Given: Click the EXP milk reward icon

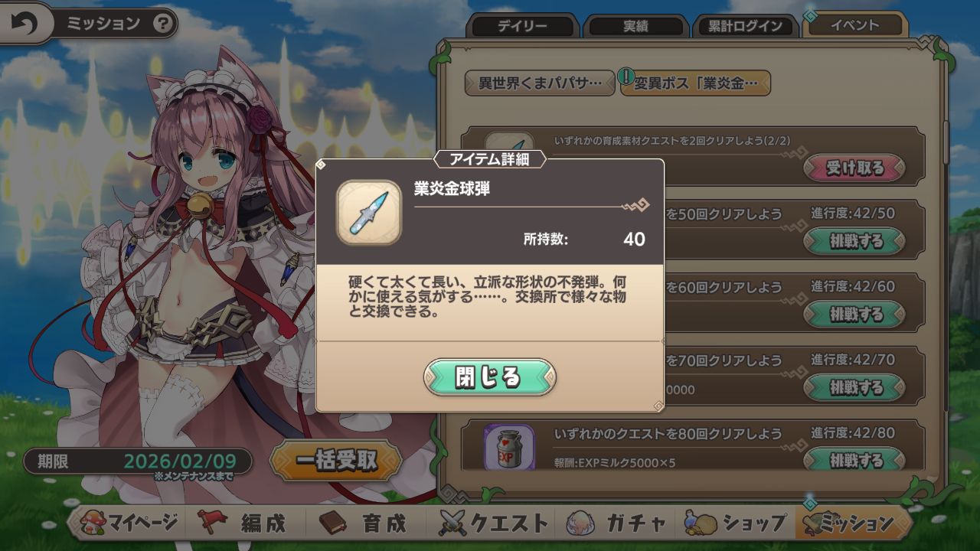Looking at the screenshot, I should point(509,448).
